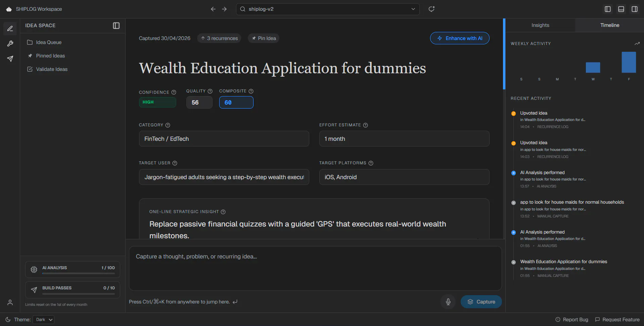This screenshot has width=644, height=326.
Task: Show Target Platforms help icon
Action: (x=371, y=163)
